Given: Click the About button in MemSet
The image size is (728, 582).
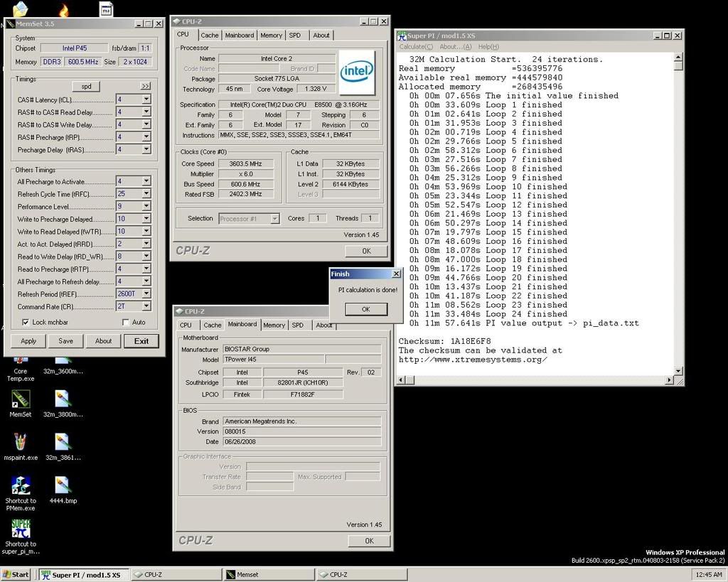Looking at the screenshot, I should click(x=103, y=341).
